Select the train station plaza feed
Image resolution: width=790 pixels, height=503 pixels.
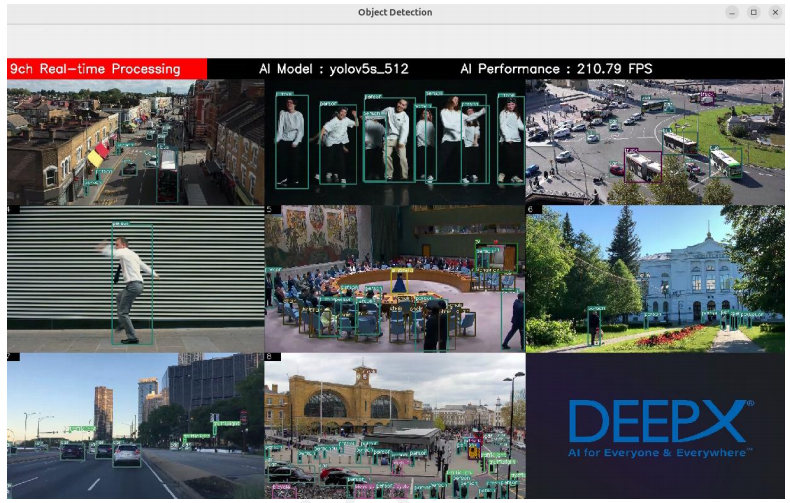coord(395,425)
